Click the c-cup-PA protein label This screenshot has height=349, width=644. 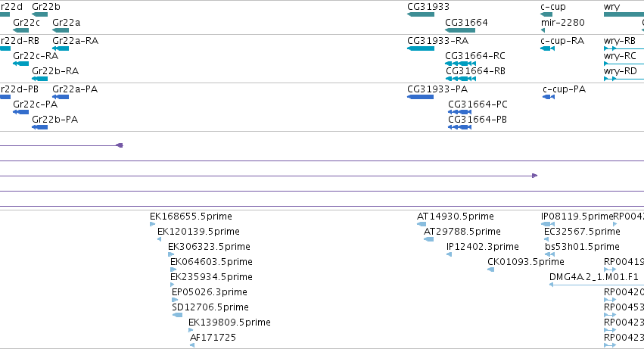point(564,89)
